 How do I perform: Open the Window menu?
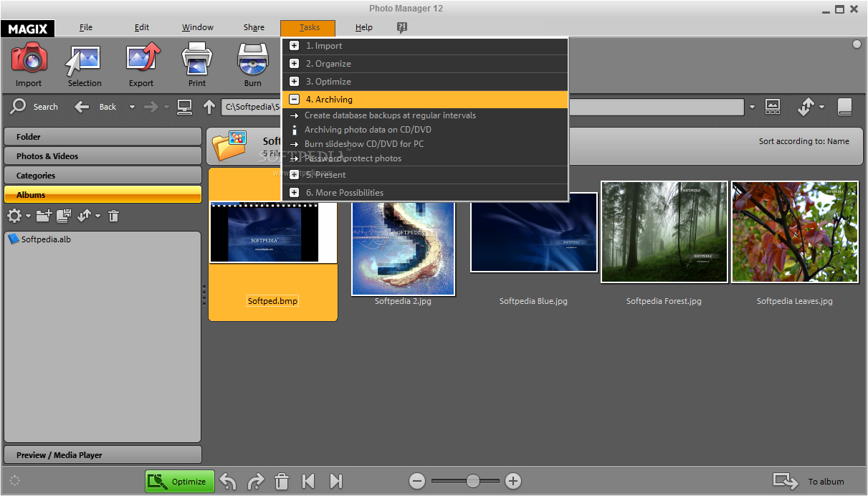197,27
